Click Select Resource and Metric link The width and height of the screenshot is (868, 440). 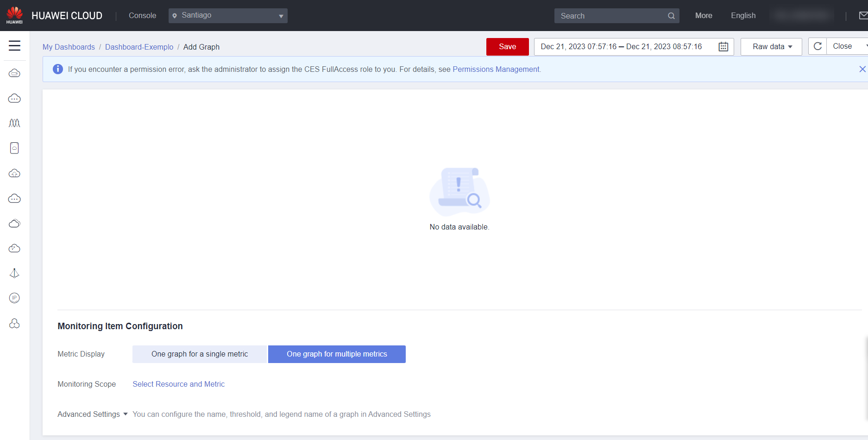(x=178, y=384)
